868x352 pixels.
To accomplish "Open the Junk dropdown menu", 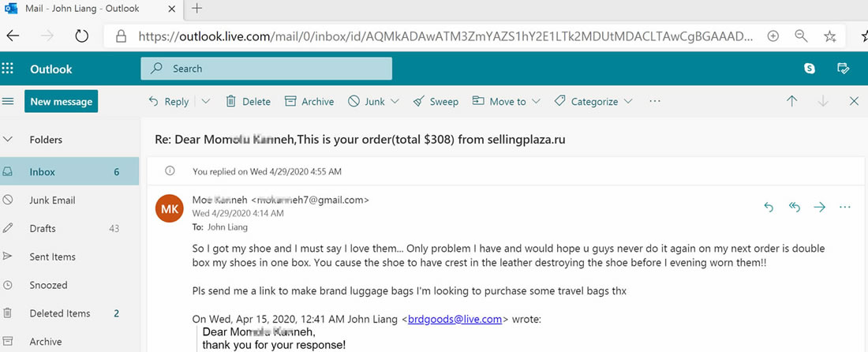I will (x=395, y=101).
